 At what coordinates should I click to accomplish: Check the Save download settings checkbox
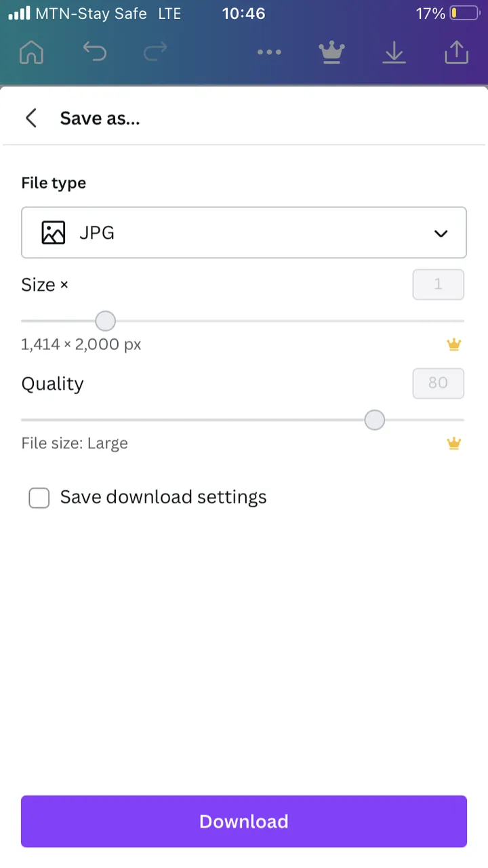pos(39,498)
